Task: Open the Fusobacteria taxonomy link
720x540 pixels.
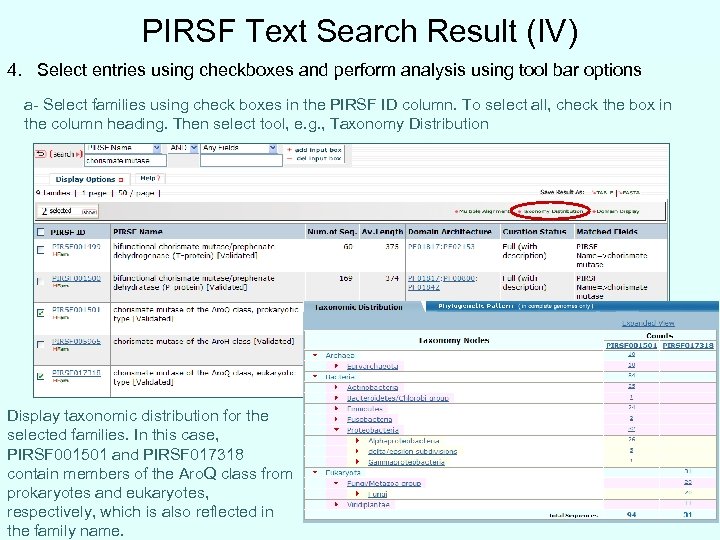Action: [369, 419]
